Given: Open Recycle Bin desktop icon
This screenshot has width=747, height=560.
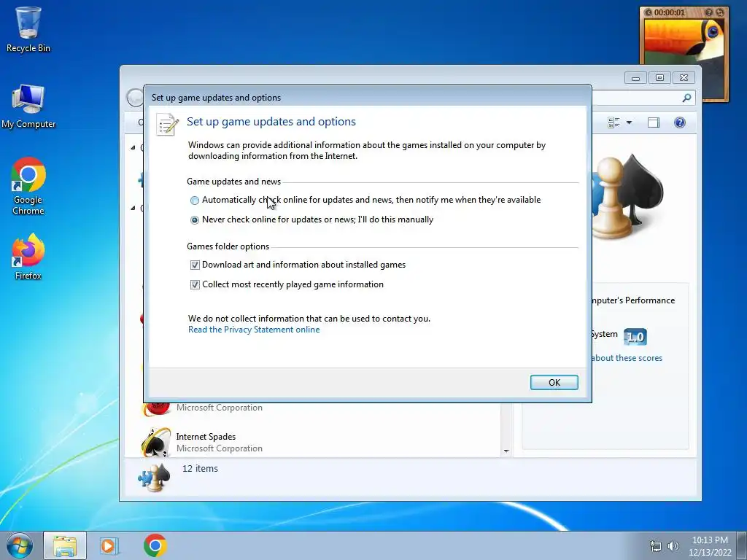Looking at the screenshot, I should [28, 28].
